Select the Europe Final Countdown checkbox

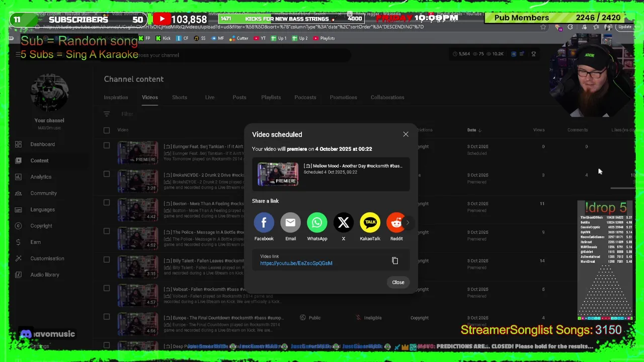[x=107, y=317]
